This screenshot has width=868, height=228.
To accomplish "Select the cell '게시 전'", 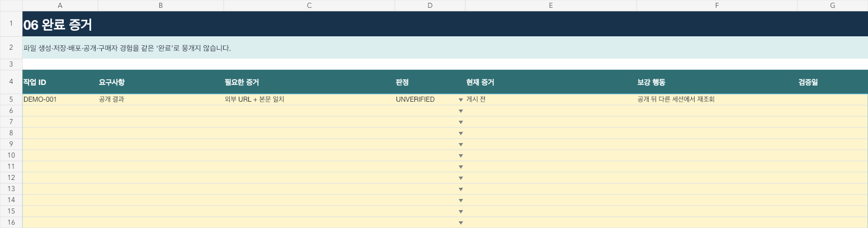I will coord(551,99).
